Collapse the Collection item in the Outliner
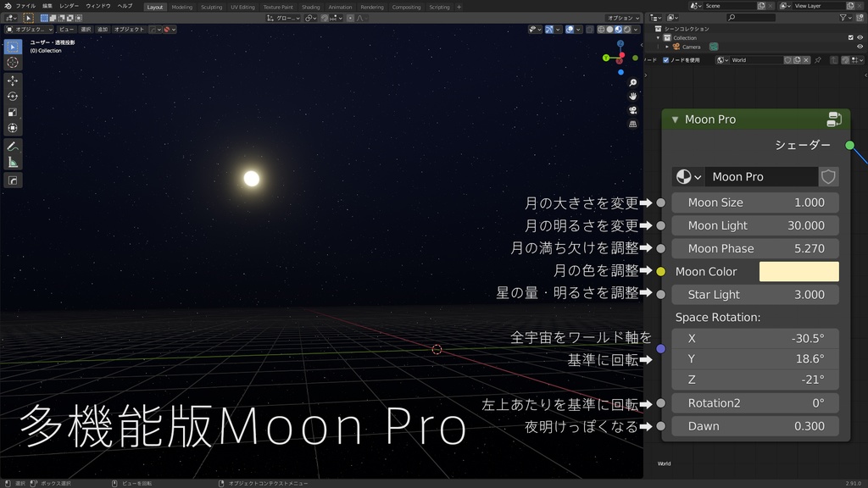The image size is (868, 488). pyautogui.click(x=658, y=37)
